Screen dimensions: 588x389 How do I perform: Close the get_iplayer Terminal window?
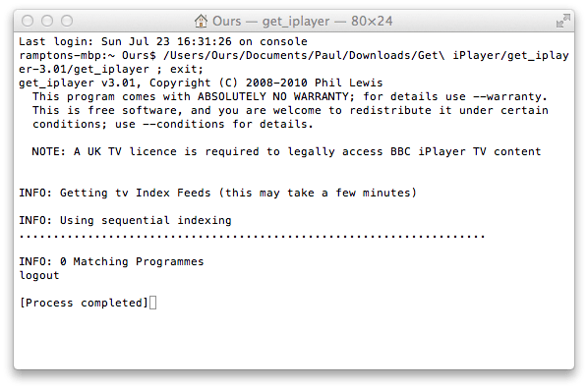tap(28, 21)
